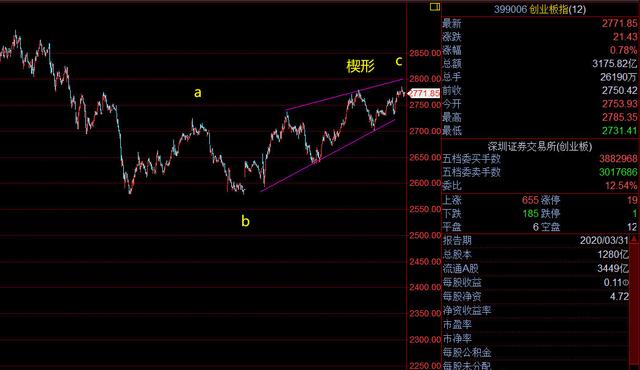This screenshot has width=640, height=370.
Task: Click the 总手 value 26190万
Action: 618,77
